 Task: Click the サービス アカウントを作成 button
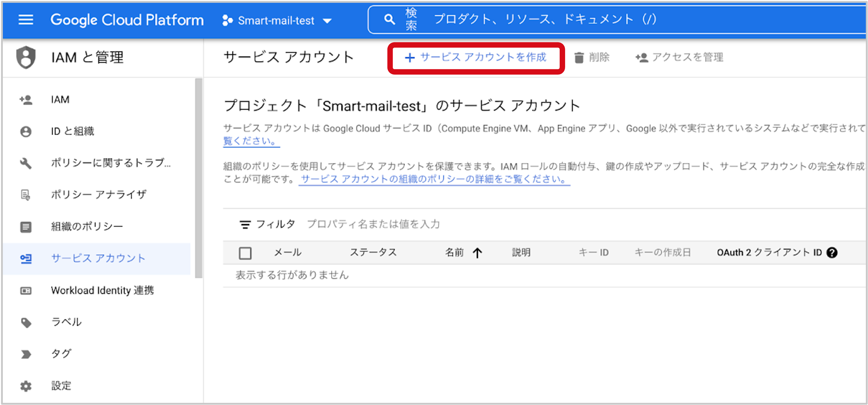(x=475, y=58)
